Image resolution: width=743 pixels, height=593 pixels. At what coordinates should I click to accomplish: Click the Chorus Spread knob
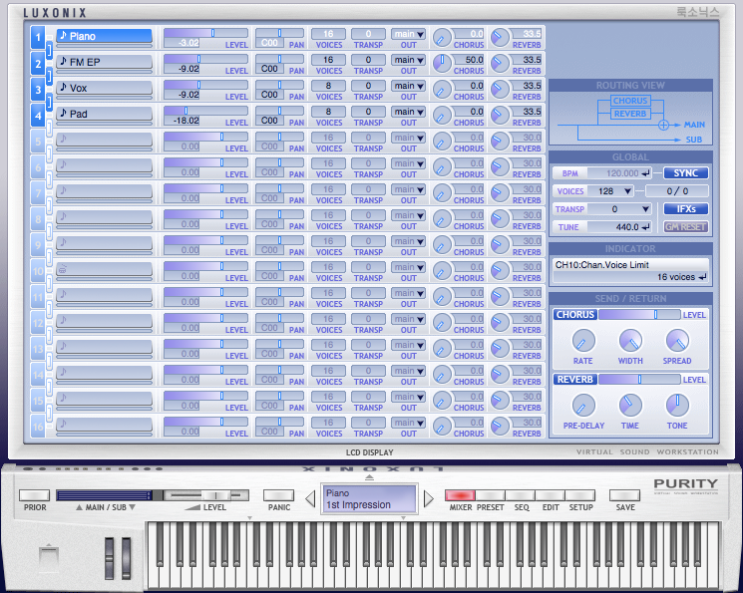[677, 342]
